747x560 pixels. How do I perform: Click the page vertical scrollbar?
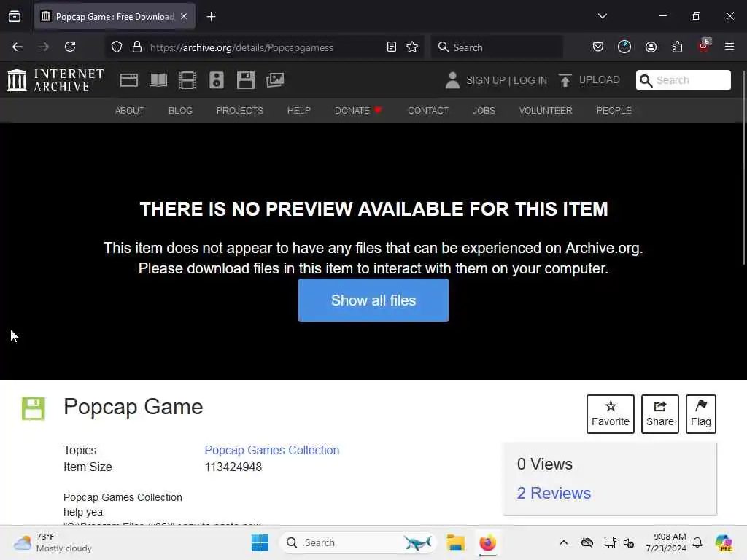coord(743,167)
